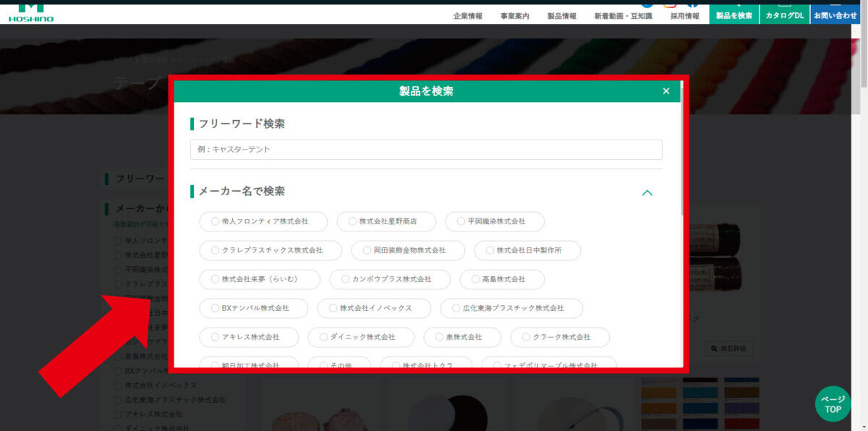868x431 pixels.
Task: Click the green 製品を検索 header button
Action: (x=734, y=14)
